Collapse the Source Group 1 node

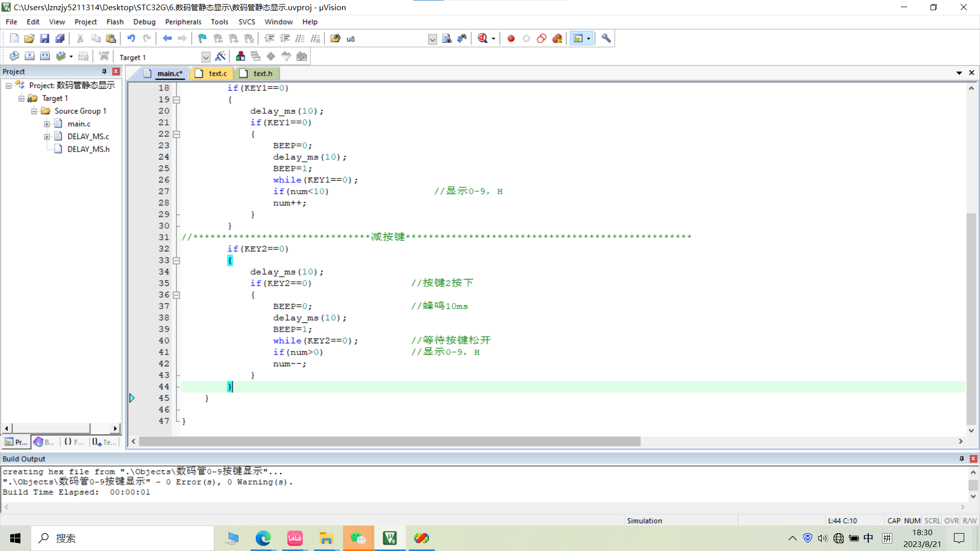pos(34,111)
